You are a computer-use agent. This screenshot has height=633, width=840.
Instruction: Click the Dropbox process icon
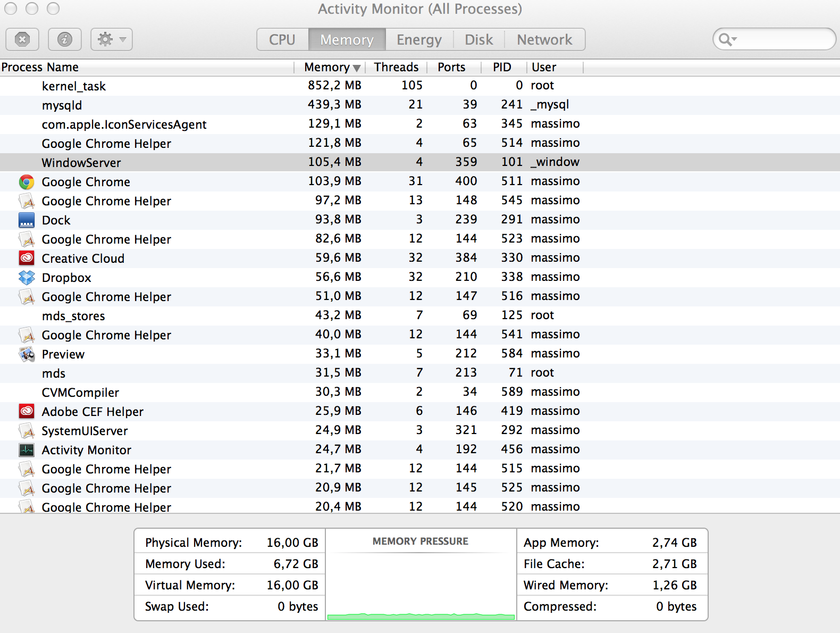point(27,278)
